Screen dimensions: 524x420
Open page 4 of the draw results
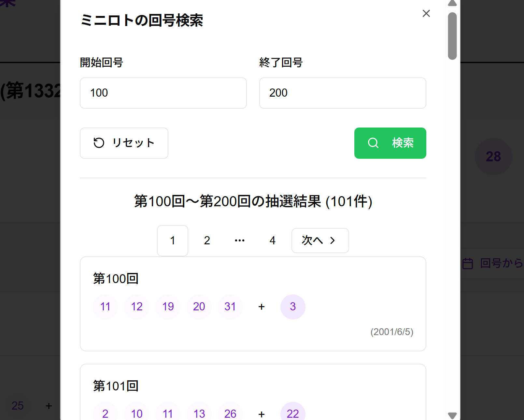pos(272,240)
